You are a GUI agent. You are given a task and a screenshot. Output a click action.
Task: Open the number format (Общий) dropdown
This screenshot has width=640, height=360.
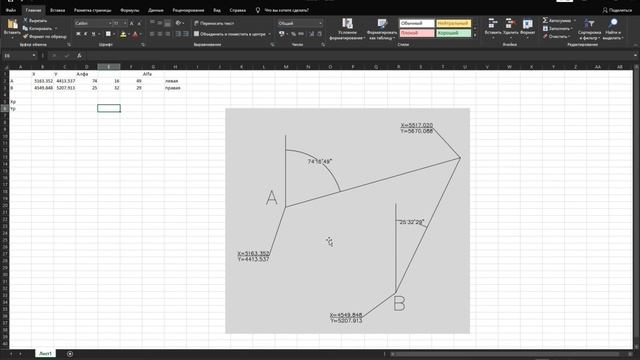click(x=320, y=23)
